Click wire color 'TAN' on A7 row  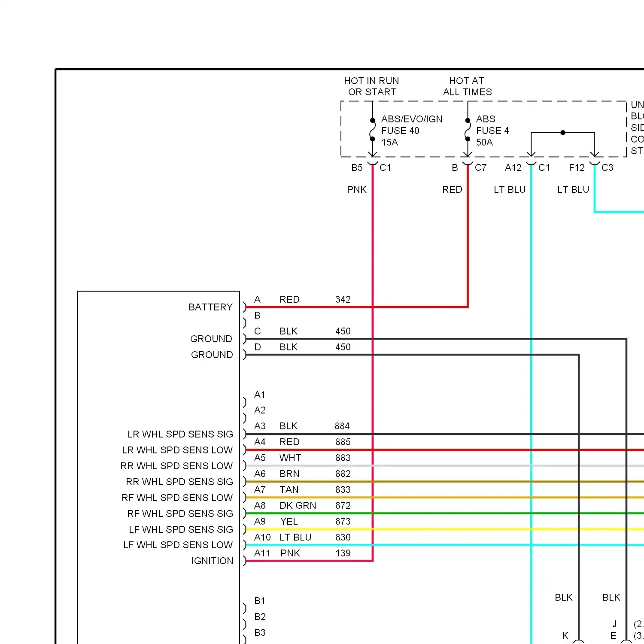(289, 489)
